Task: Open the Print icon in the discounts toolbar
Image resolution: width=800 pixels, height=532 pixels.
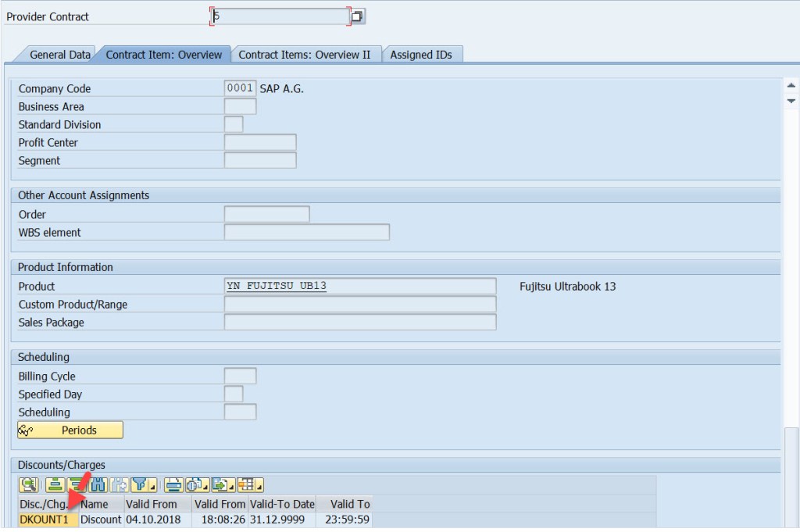Action: click(172, 485)
